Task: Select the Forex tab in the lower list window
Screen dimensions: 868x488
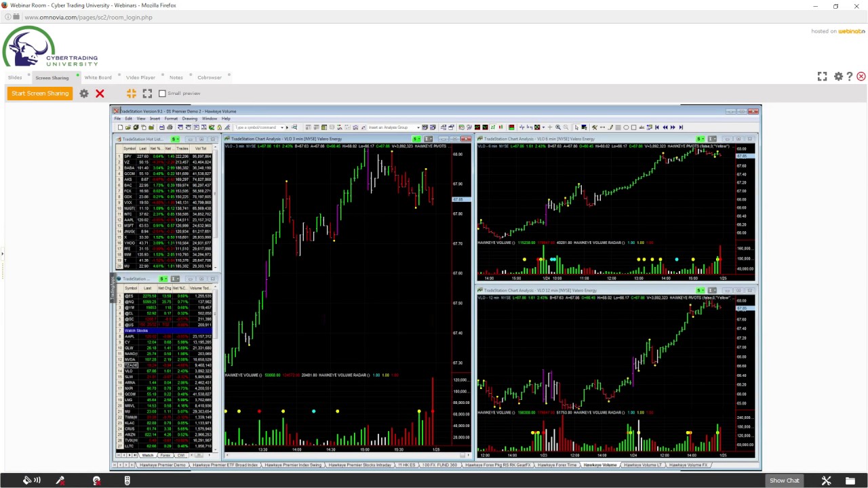Action: [x=165, y=455]
